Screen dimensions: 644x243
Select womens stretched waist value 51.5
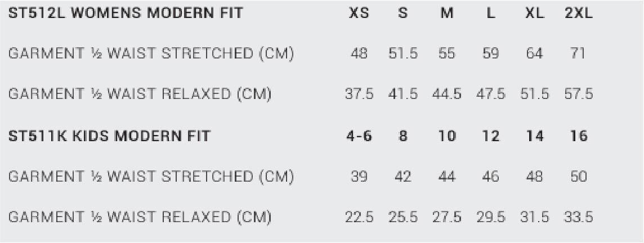pos(403,54)
